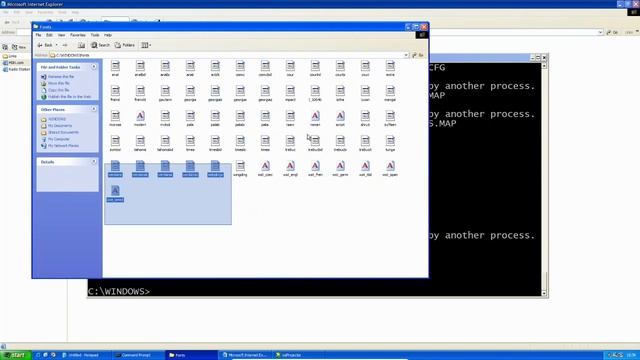Click the Go button beside Fonts address
Screen dimensions: 640x360
click(418, 55)
